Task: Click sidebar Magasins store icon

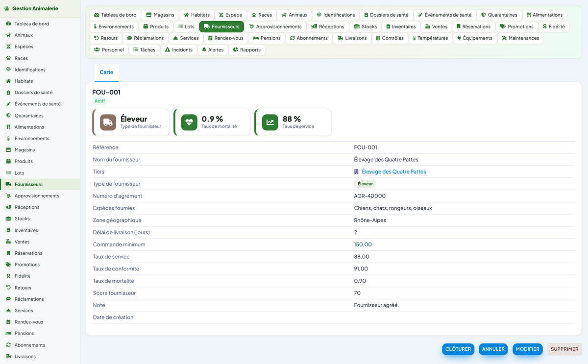Action: (x=8, y=150)
